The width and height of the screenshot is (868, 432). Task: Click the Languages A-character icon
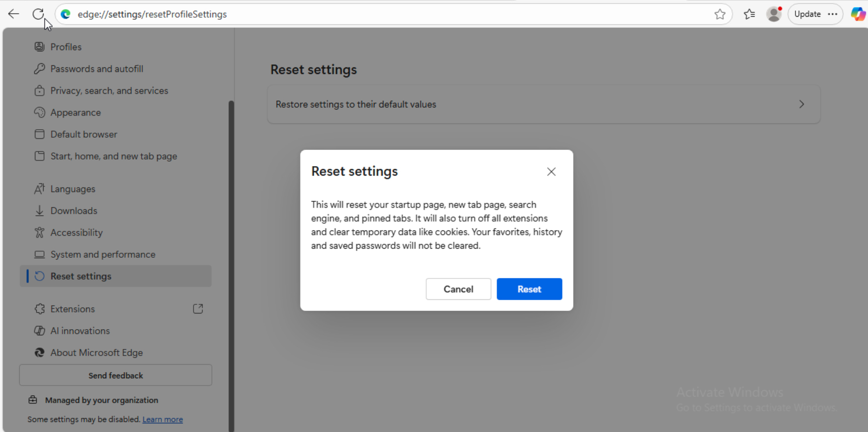[x=40, y=189]
